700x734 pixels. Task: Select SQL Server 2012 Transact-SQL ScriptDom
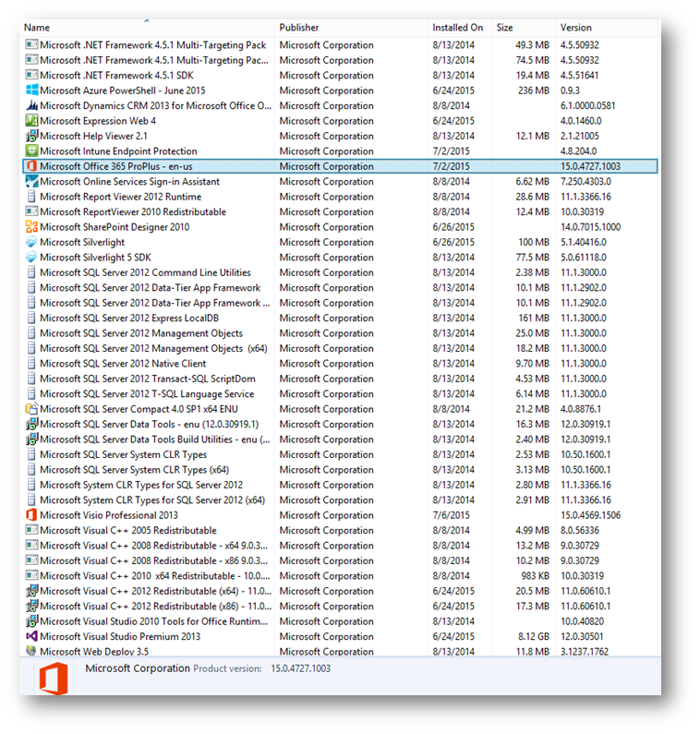point(148,379)
